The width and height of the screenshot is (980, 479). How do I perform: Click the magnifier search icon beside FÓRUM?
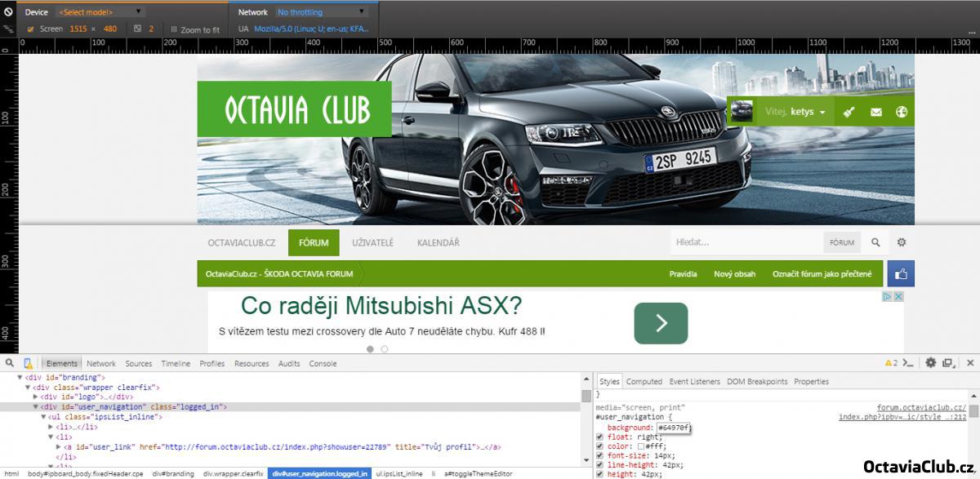(875, 242)
